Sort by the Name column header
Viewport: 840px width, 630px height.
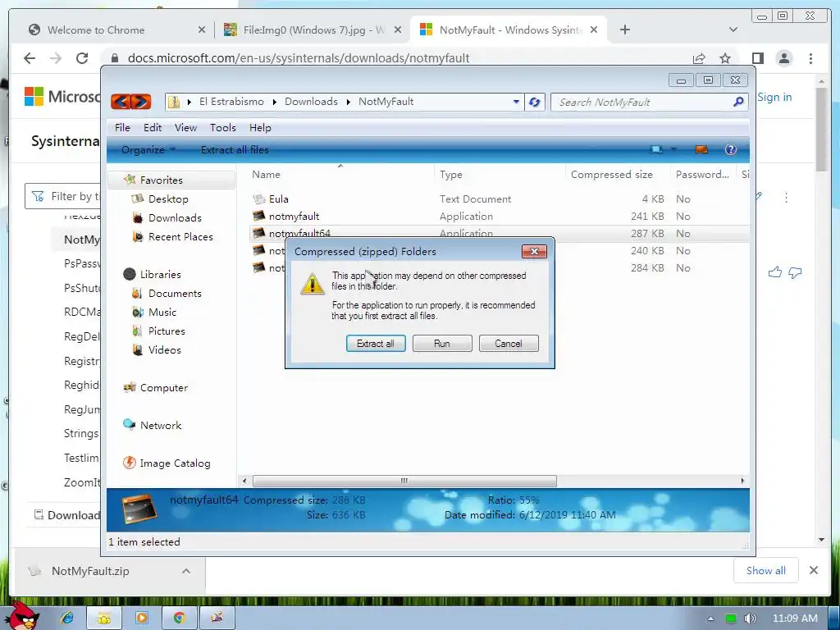267,175
